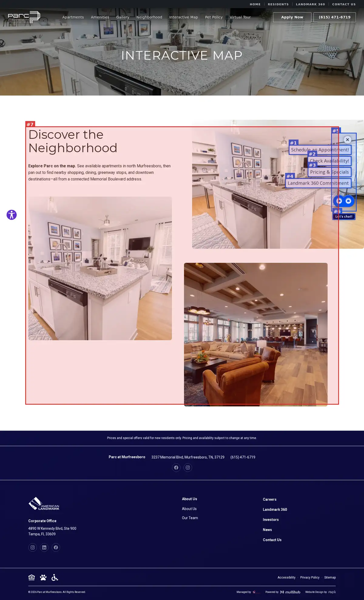Click the pet friendly paw icon
Viewport: 364px width, 600px height.
[43, 577]
